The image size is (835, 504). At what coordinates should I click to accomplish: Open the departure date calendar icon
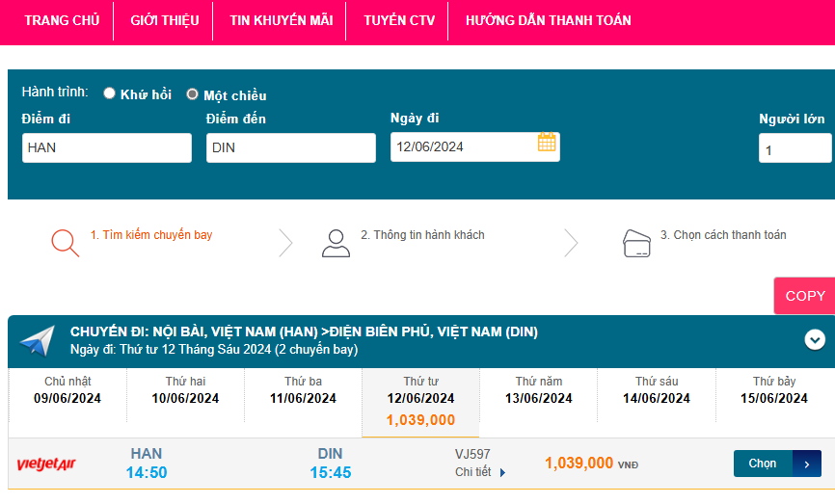(547, 144)
